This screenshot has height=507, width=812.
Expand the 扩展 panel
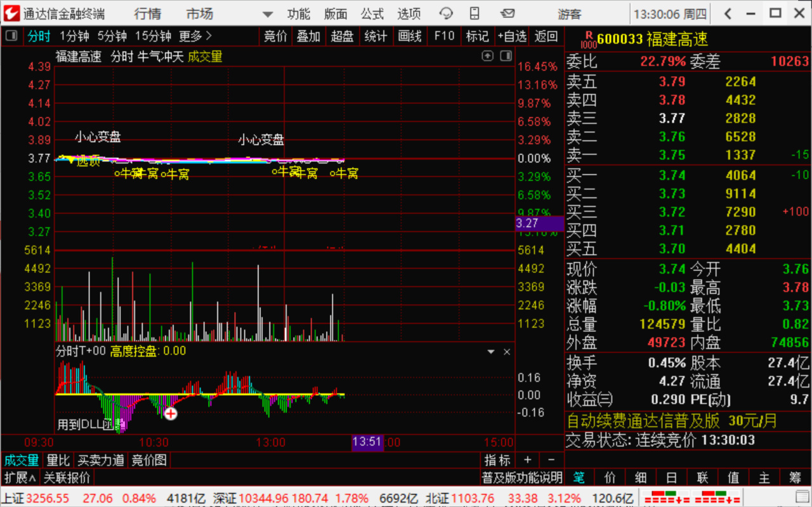pos(20,477)
